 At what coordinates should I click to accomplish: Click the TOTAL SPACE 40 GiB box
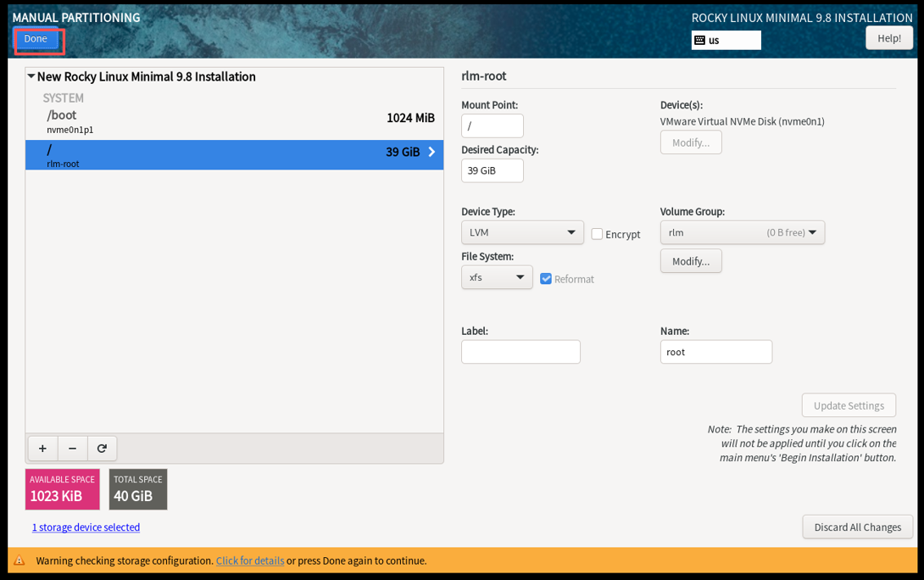coord(138,489)
